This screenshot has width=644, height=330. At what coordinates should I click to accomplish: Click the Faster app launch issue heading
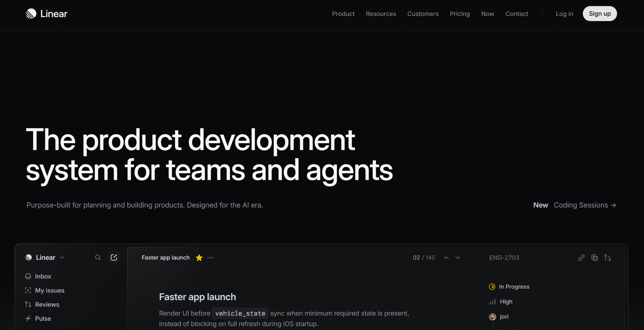(x=197, y=297)
